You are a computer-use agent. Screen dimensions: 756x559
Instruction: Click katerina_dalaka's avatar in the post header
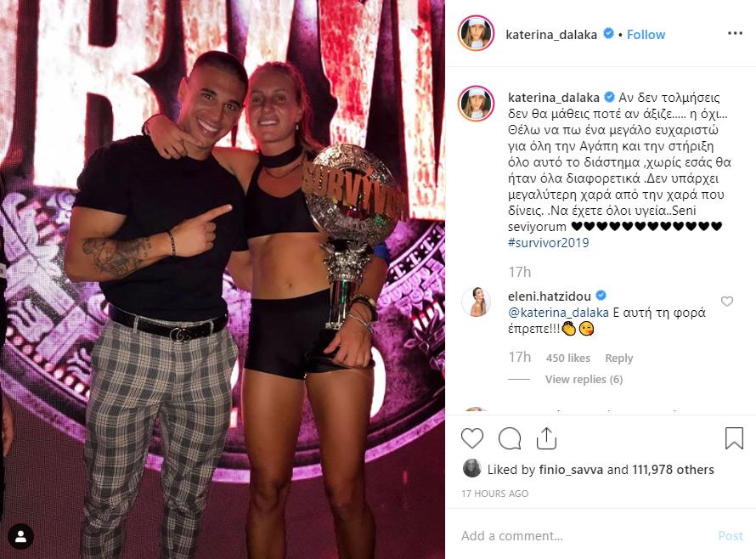[x=476, y=33]
